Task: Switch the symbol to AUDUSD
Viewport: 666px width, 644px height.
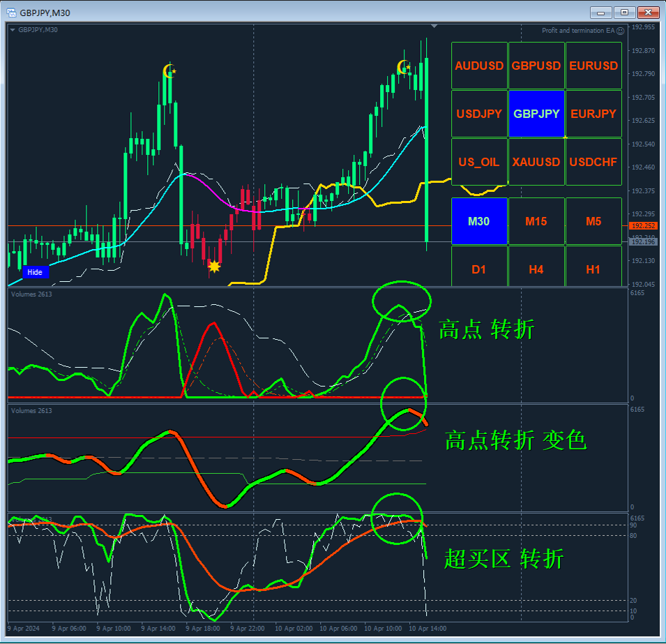Action: [479, 66]
